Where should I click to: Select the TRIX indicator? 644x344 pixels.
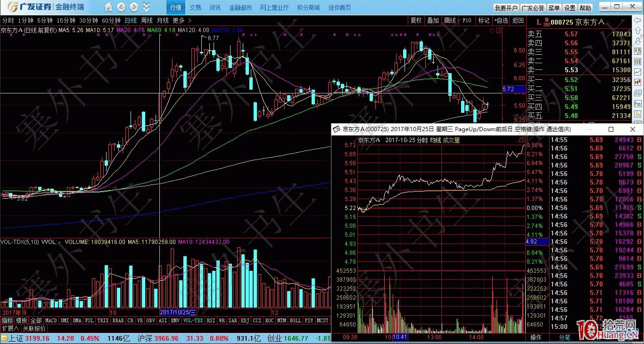[103, 320]
